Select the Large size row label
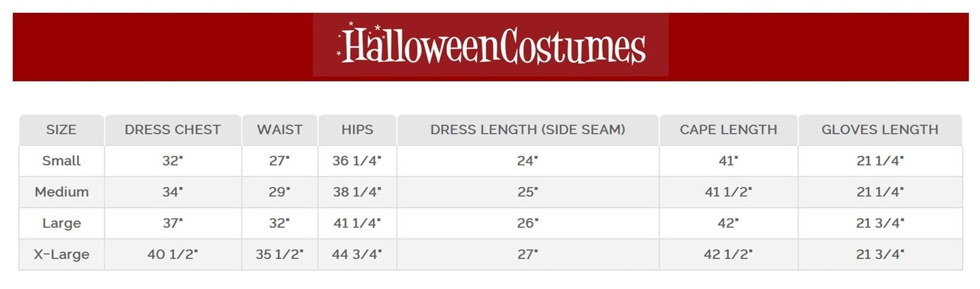Viewport: 980px width, 289px height. (61, 224)
